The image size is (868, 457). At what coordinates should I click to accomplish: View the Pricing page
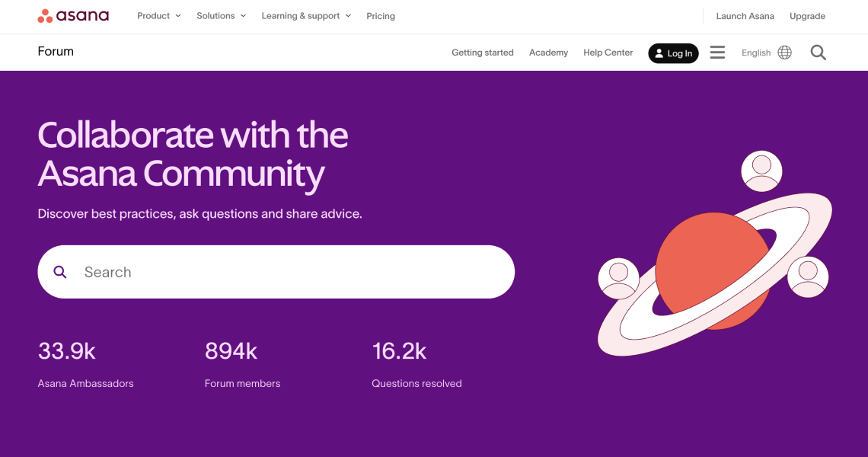[x=381, y=15]
